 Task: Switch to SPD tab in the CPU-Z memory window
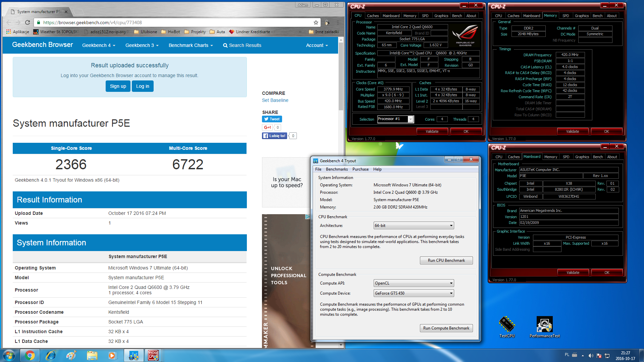[566, 16]
